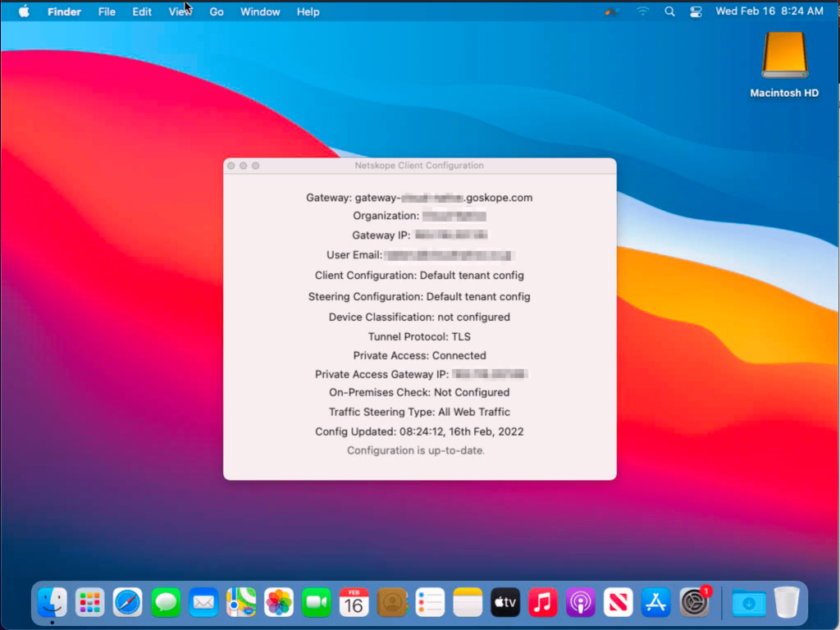
Task: Open Reminders from the Dock
Action: (430, 603)
